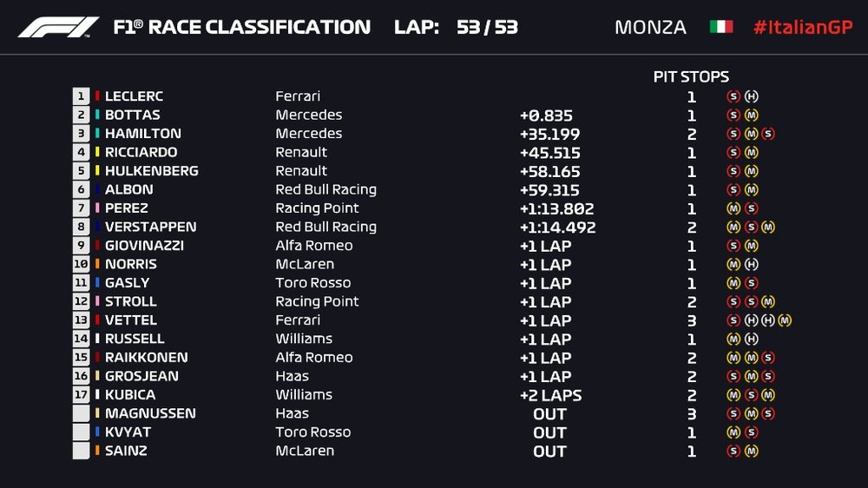
Task: Click Hamilton's first soft tyre icon
Action: click(733, 134)
